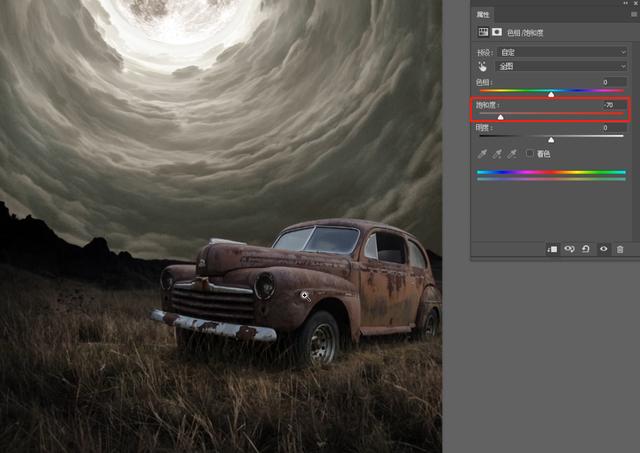Switch to the 属性 (Properties) tab
Screen dimensions: 640x453
pos(483,14)
